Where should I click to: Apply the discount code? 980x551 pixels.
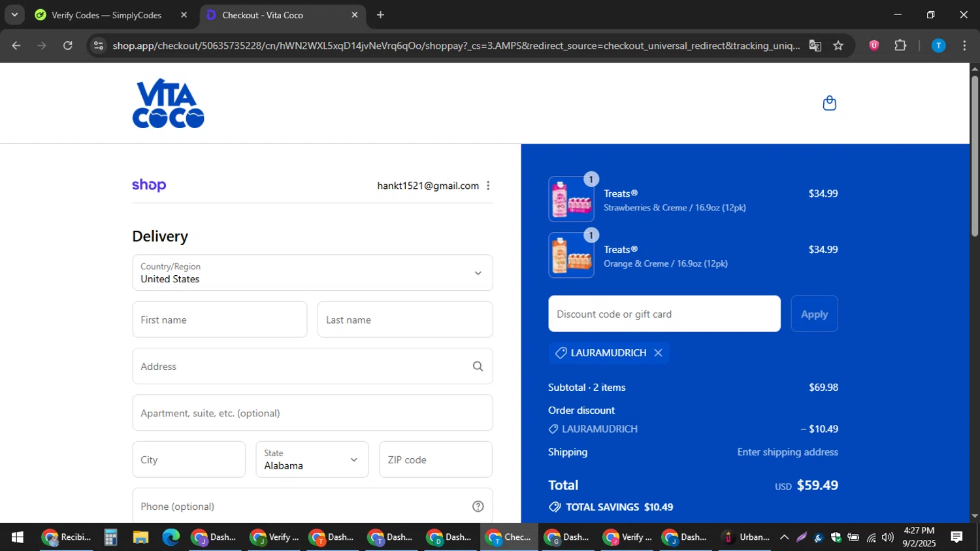coord(814,314)
